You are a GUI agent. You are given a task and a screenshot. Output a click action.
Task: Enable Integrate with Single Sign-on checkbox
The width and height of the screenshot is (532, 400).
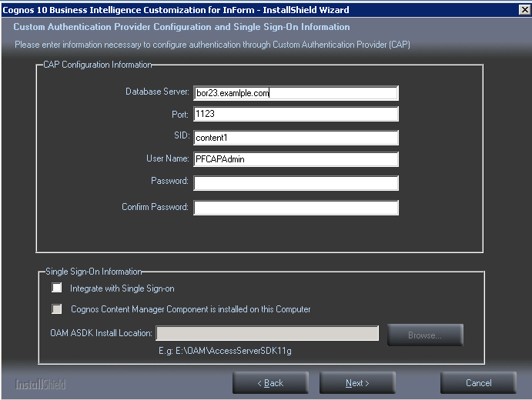click(x=57, y=288)
